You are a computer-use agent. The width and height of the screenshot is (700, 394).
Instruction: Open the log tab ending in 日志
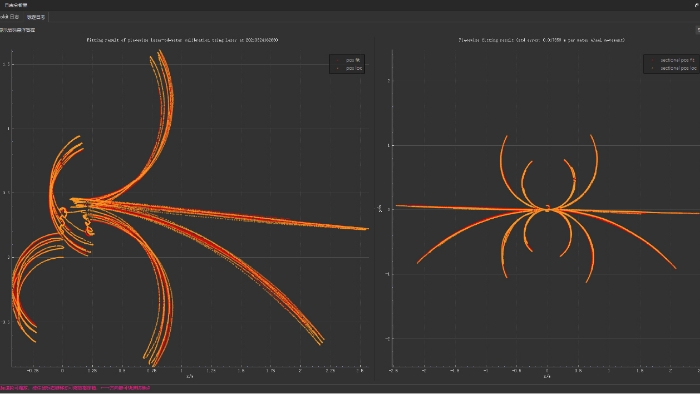9,17
